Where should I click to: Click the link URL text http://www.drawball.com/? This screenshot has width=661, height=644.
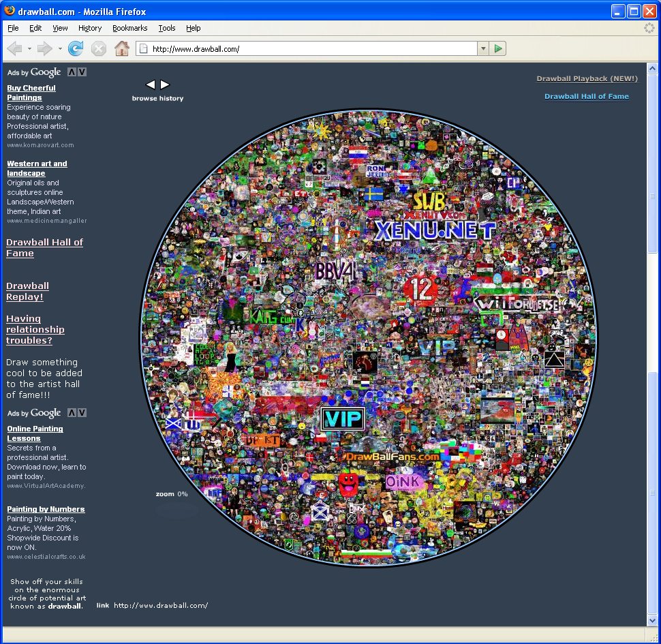(x=161, y=606)
